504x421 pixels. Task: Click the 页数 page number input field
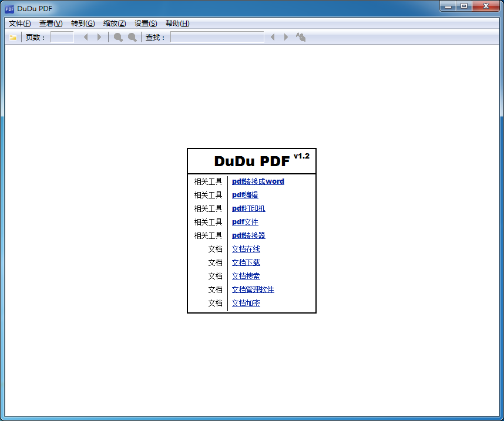pyautogui.click(x=62, y=38)
